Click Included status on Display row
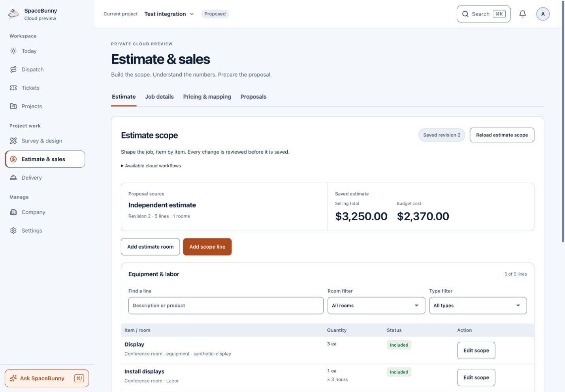 click(399, 345)
